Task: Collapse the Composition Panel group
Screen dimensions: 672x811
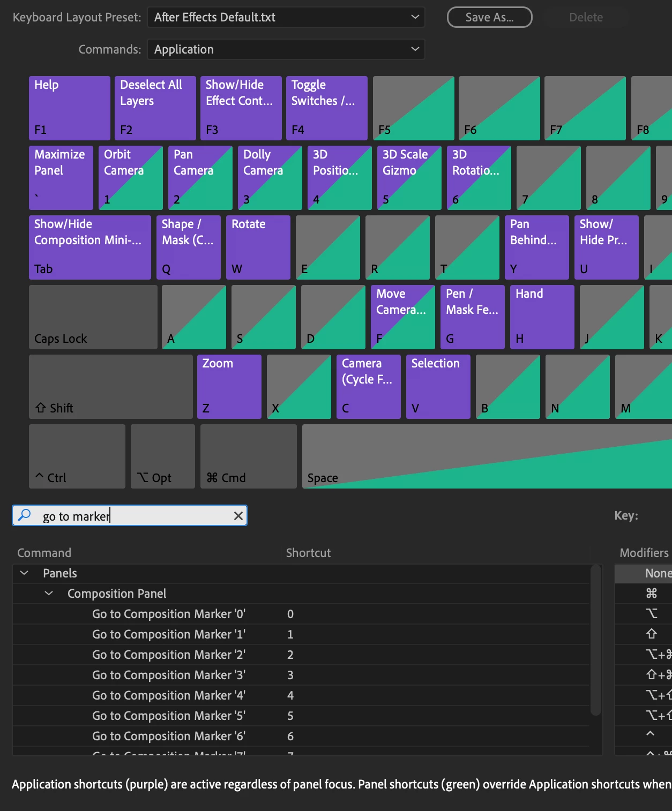Action: point(49,594)
